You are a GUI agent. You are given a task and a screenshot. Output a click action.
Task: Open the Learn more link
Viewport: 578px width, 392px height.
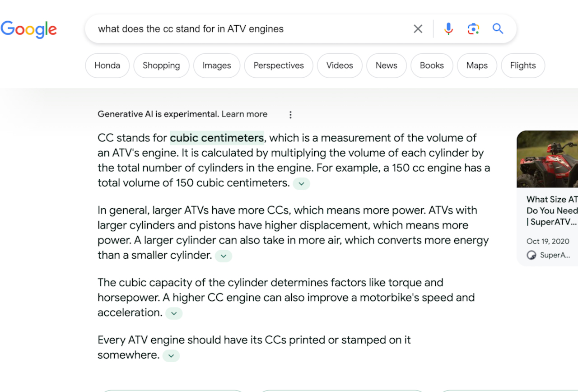244,114
